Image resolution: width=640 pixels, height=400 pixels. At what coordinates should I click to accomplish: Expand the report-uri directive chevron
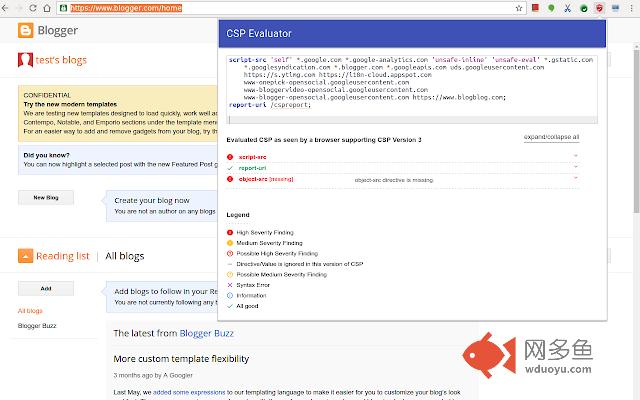[576, 167]
